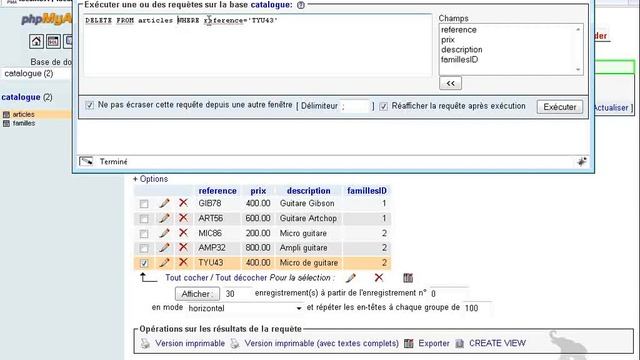Sort by reference column header
Image resolution: width=640 pixels, height=360 pixels.
(x=218, y=191)
